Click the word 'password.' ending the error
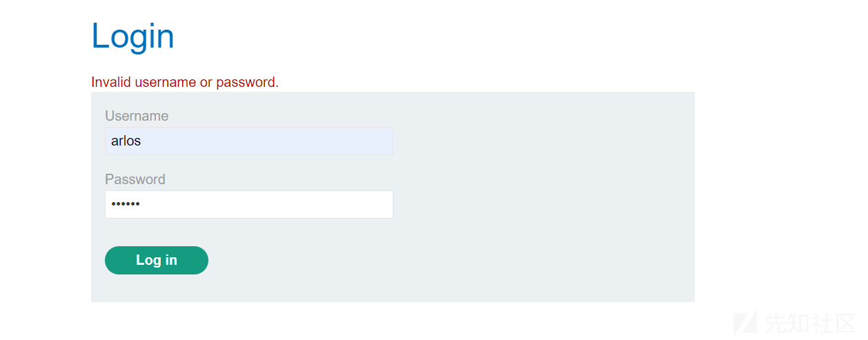 pos(248,82)
